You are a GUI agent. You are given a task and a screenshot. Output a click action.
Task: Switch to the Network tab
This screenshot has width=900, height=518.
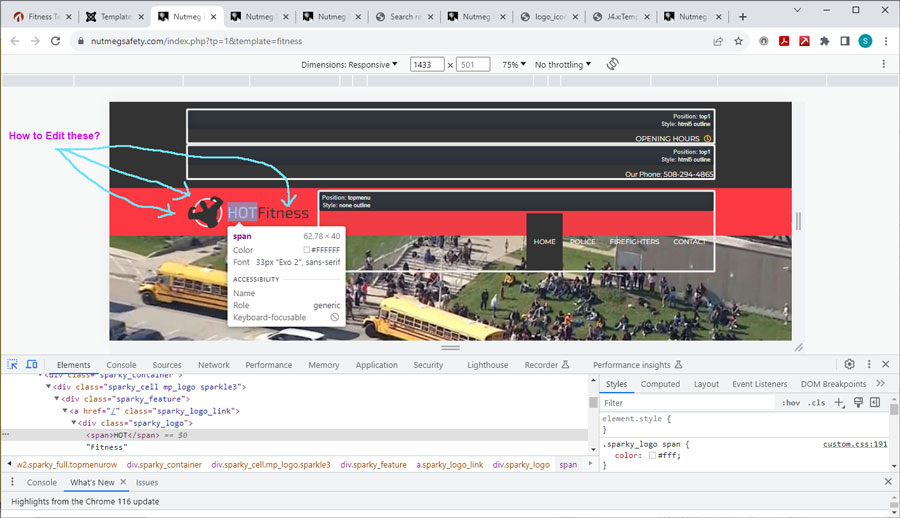(x=213, y=365)
